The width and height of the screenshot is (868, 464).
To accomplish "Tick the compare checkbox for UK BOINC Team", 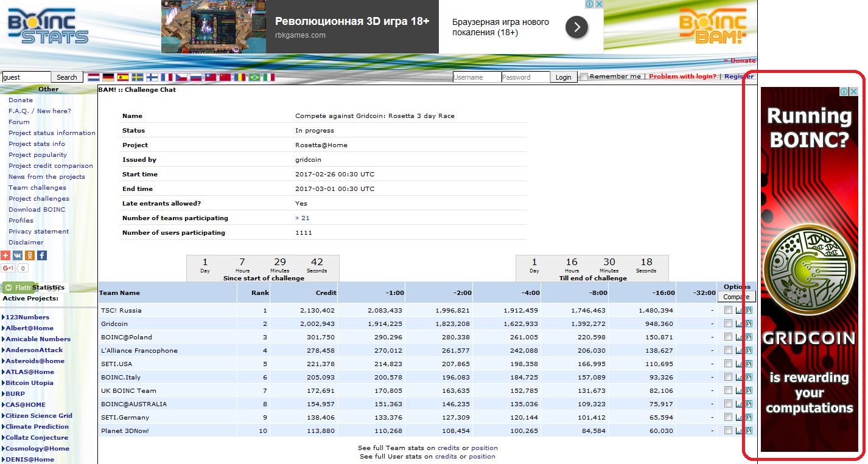I will pyautogui.click(x=728, y=390).
